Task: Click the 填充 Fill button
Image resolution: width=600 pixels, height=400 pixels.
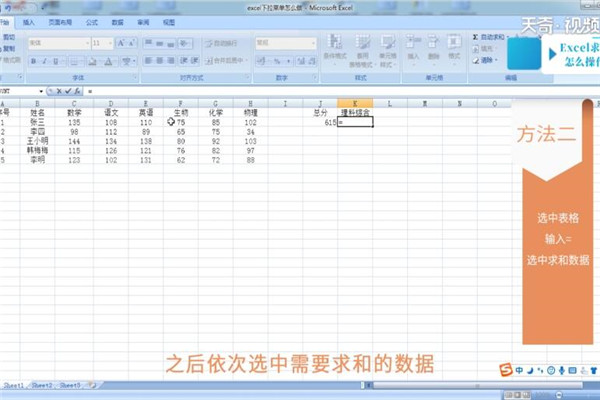Action: click(483, 49)
